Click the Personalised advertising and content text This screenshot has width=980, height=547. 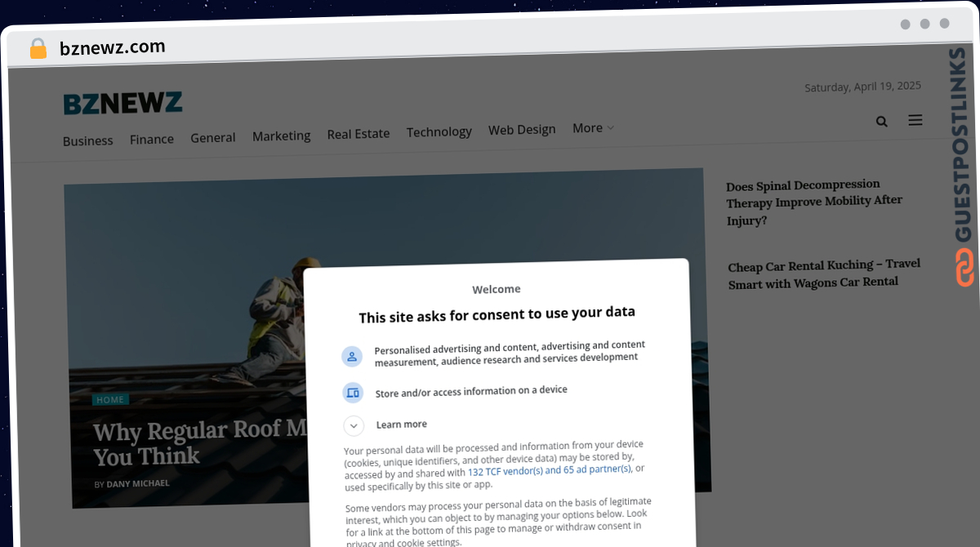coord(510,353)
